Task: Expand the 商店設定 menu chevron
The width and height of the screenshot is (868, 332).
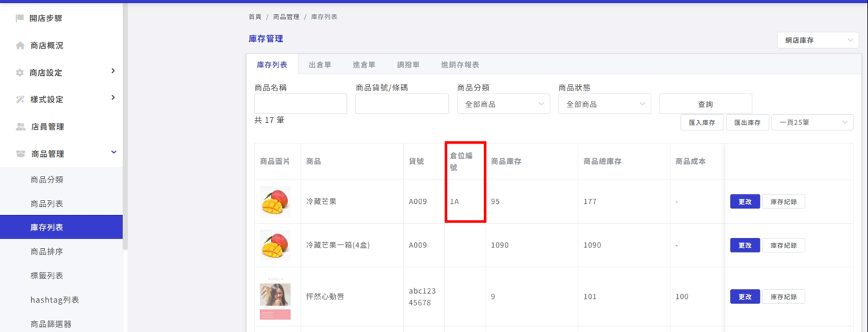Action: click(x=113, y=71)
